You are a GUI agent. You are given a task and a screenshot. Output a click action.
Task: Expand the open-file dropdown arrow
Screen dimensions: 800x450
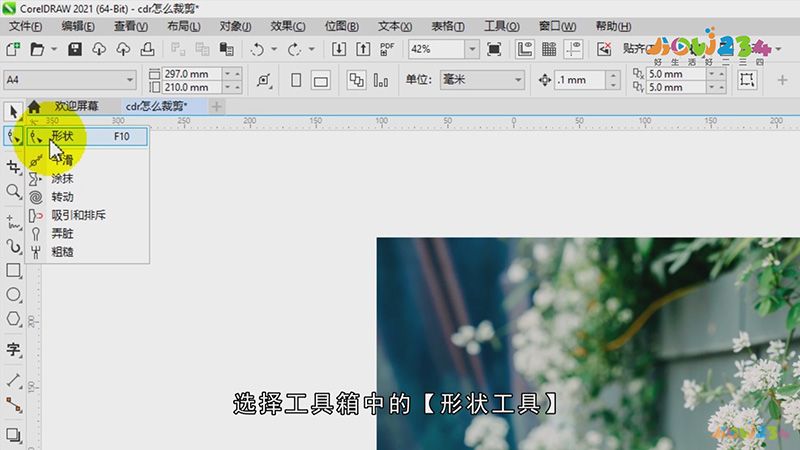point(54,49)
